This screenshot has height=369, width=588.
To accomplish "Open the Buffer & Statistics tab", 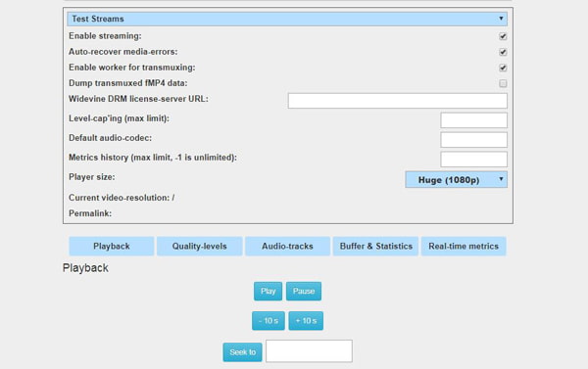I will (375, 246).
